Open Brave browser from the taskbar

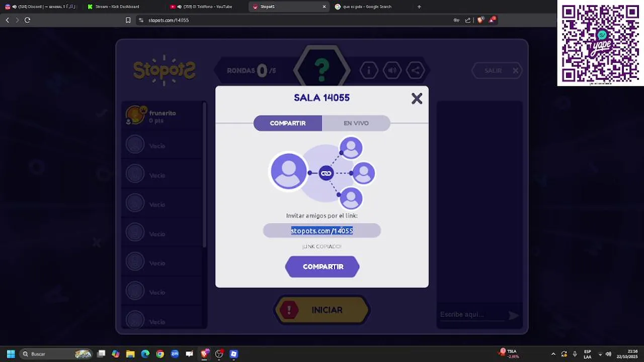pos(204,354)
